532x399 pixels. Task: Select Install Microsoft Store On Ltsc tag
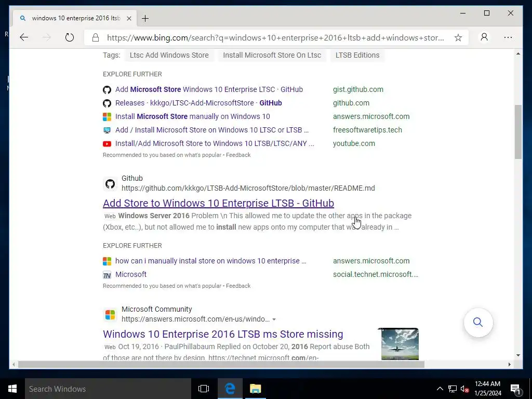[272, 55]
